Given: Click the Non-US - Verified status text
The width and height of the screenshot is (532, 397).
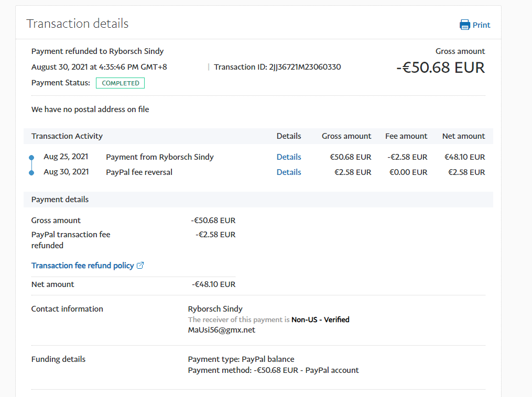Looking at the screenshot, I should pos(320,319).
